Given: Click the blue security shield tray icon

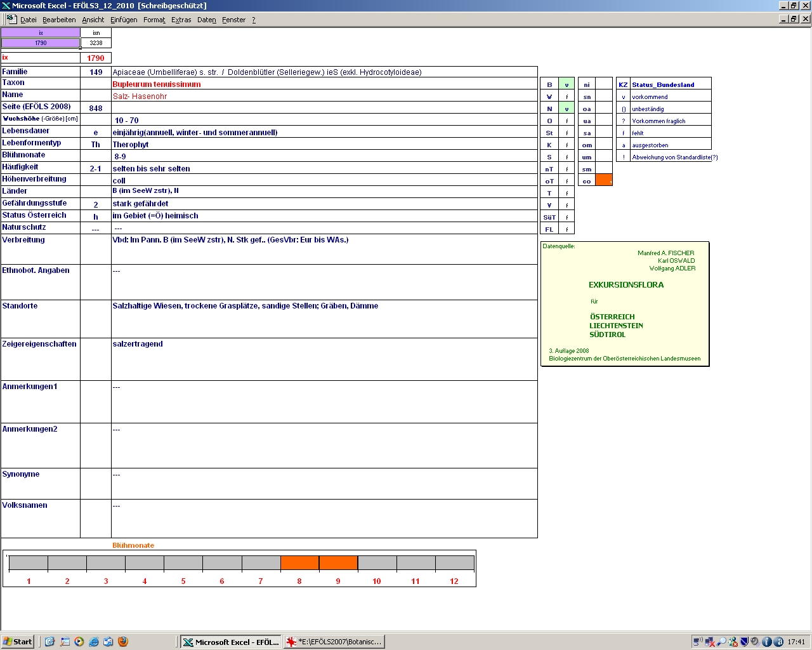Looking at the screenshot, I should point(745,642).
